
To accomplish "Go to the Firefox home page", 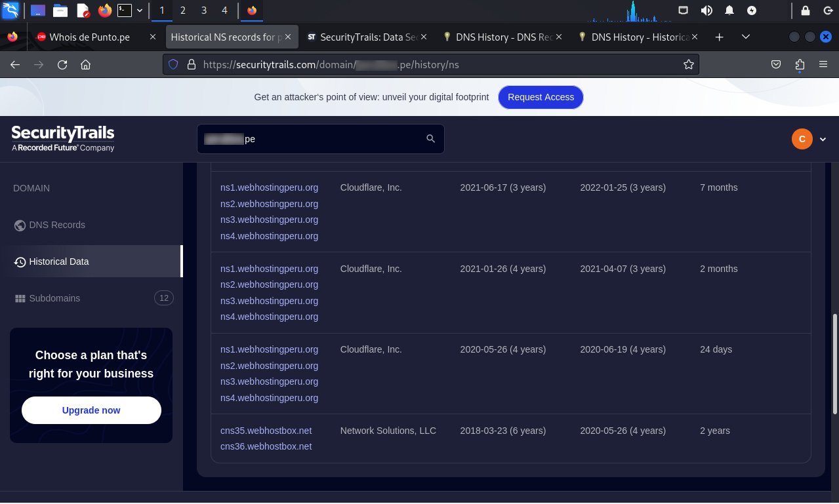I will (85, 64).
